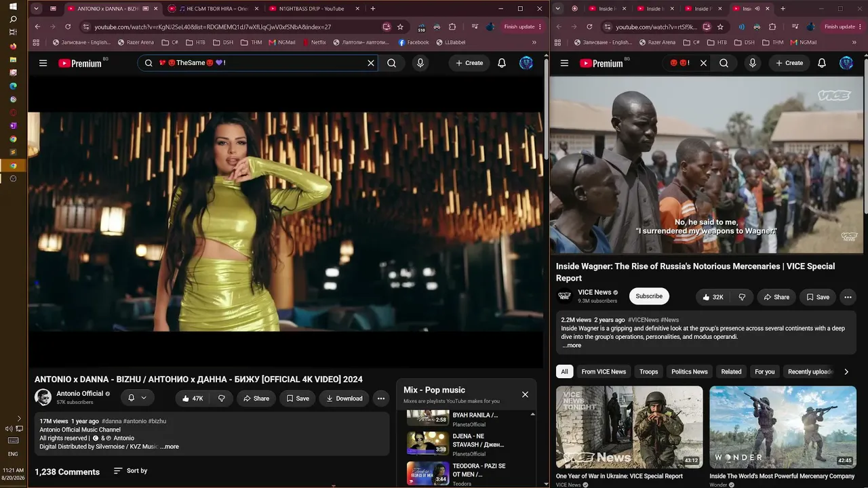Like the Inside Wagner video
Viewport: 868px width, 488px height.
pos(713,297)
